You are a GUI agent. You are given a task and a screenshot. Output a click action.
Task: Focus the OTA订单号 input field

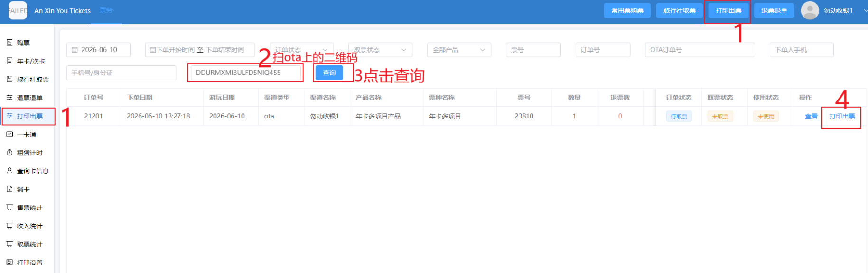coord(700,50)
